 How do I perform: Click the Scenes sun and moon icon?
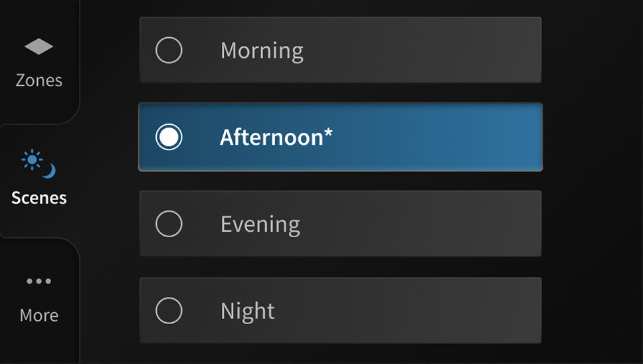(38, 164)
